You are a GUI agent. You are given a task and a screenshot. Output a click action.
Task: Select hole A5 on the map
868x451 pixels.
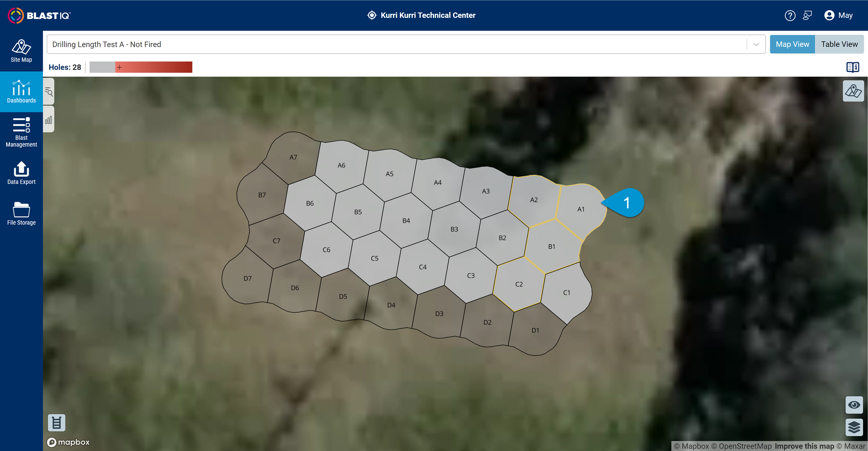tap(389, 174)
